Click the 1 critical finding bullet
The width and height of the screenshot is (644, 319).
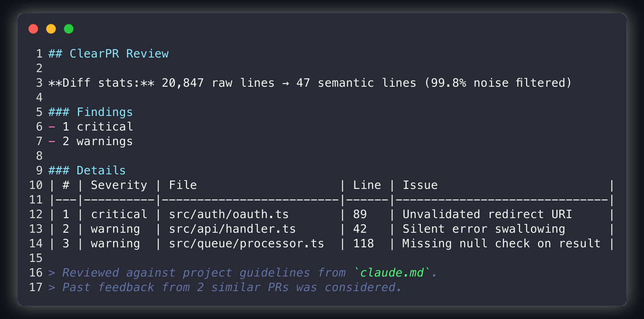point(97,127)
